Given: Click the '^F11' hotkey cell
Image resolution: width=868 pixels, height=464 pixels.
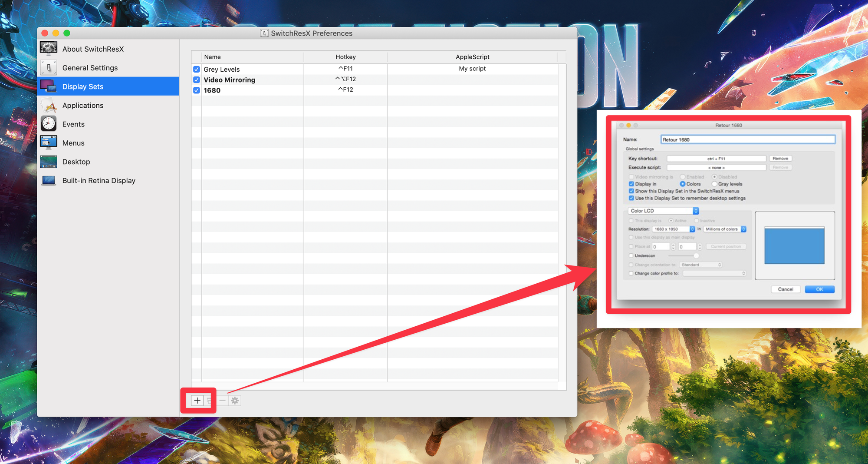Looking at the screenshot, I should (345, 69).
